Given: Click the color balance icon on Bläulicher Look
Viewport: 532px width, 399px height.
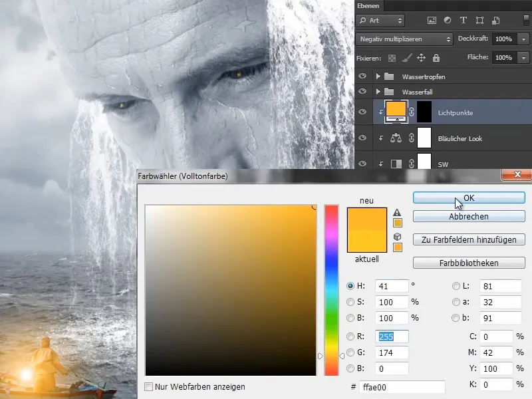Looking at the screenshot, I should coord(396,138).
